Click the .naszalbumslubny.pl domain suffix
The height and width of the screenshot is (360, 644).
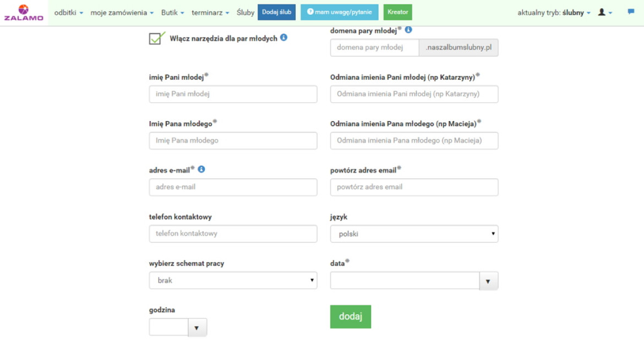[x=459, y=48]
